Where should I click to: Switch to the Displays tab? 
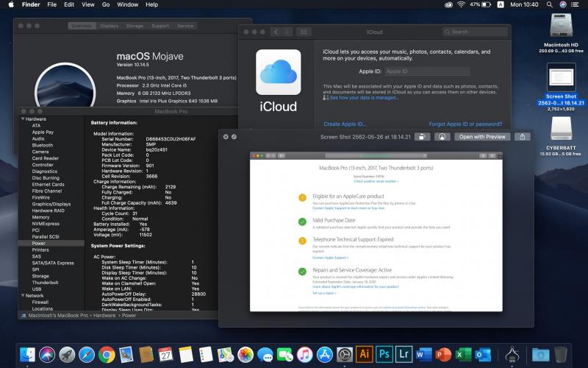coord(109,26)
